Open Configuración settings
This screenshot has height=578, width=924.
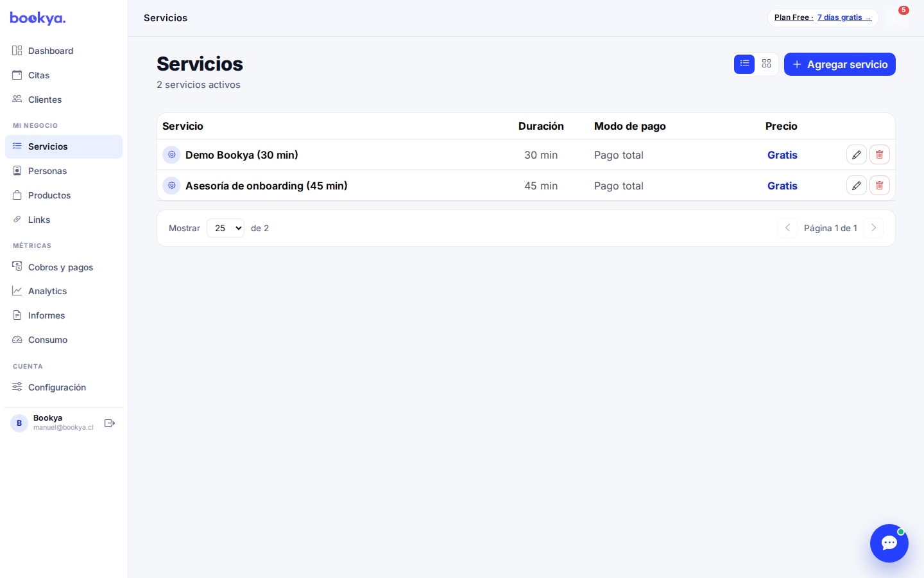pos(64,387)
